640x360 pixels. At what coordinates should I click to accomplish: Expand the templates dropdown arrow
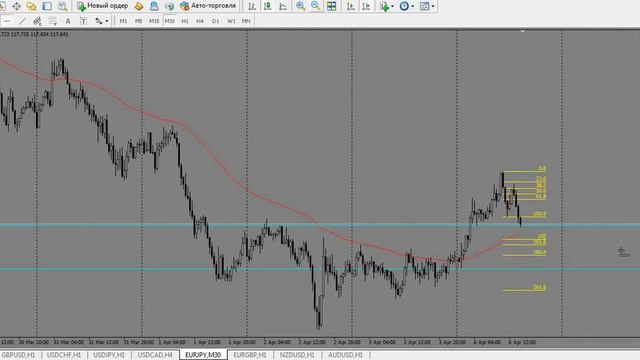coord(433,6)
